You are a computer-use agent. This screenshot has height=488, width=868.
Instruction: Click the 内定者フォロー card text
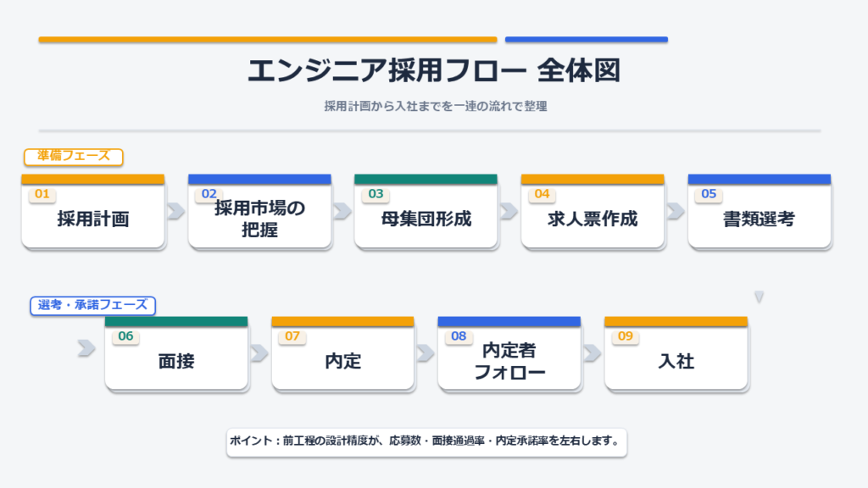click(509, 362)
